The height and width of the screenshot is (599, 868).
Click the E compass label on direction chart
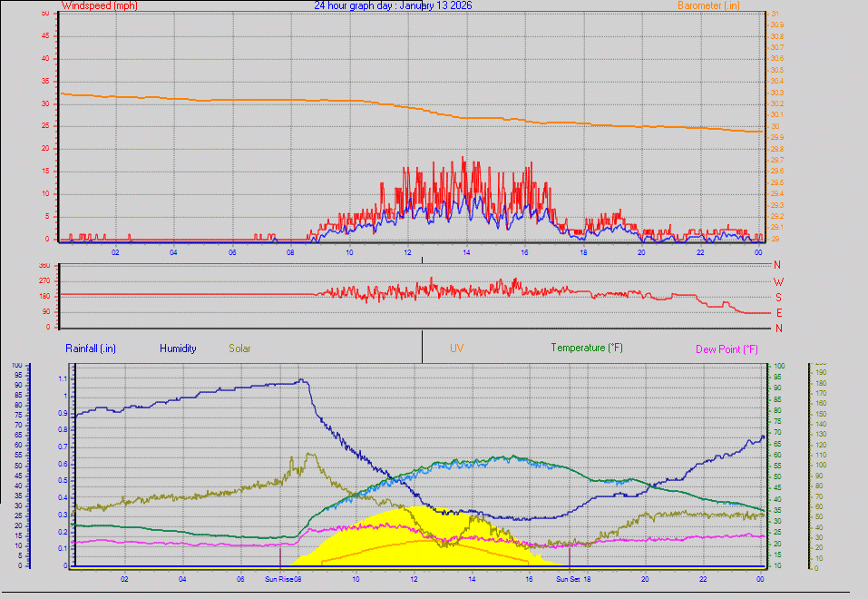pyautogui.click(x=778, y=312)
